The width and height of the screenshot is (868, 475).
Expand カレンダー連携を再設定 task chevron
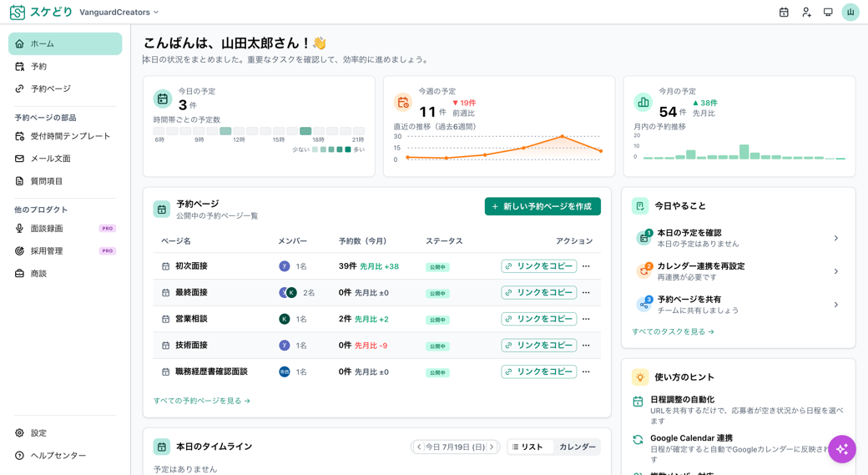pos(836,271)
